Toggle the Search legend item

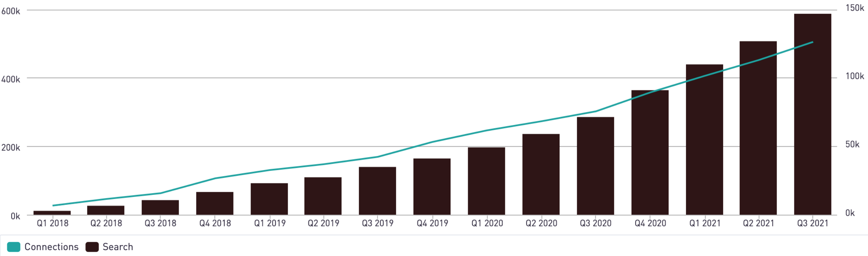[x=109, y=247]
